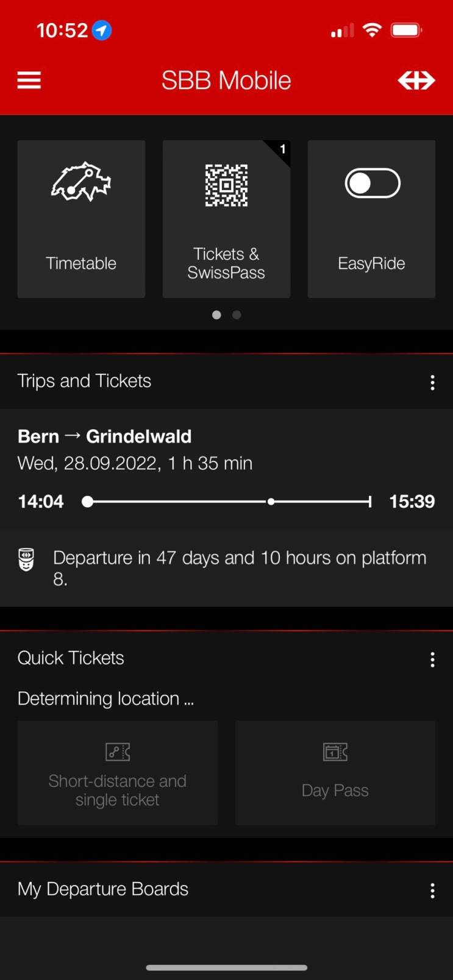Toggle the EasyRide switch
453x980 pixels.
pyautogui.click(x=373, y=183)
